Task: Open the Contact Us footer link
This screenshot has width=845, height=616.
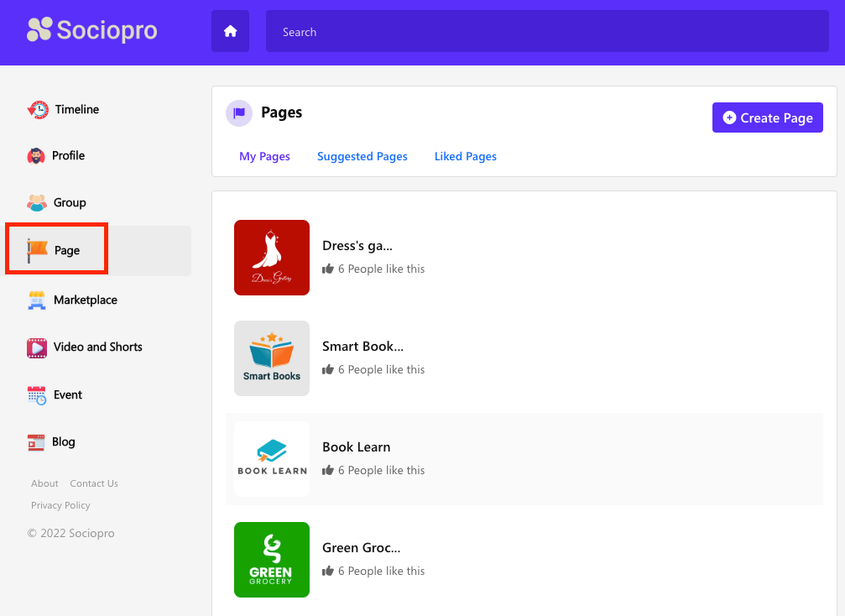Action: click(x=94, y=483)
